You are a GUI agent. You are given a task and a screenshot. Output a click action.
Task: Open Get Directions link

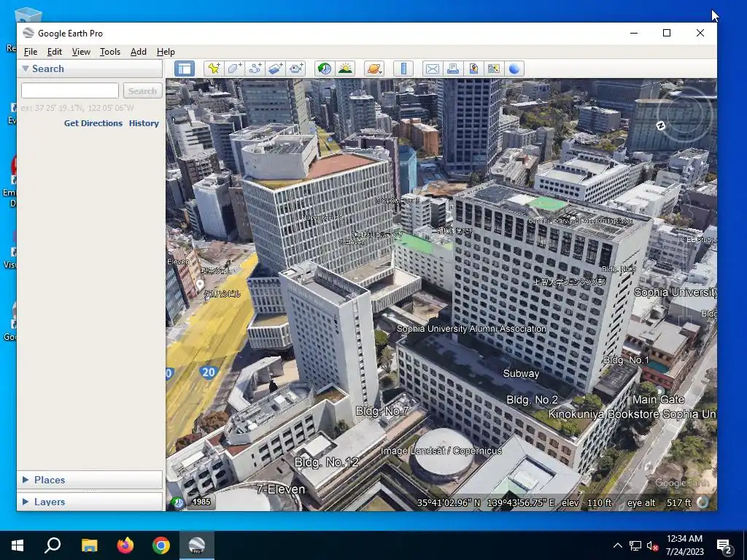pos(93,122)
